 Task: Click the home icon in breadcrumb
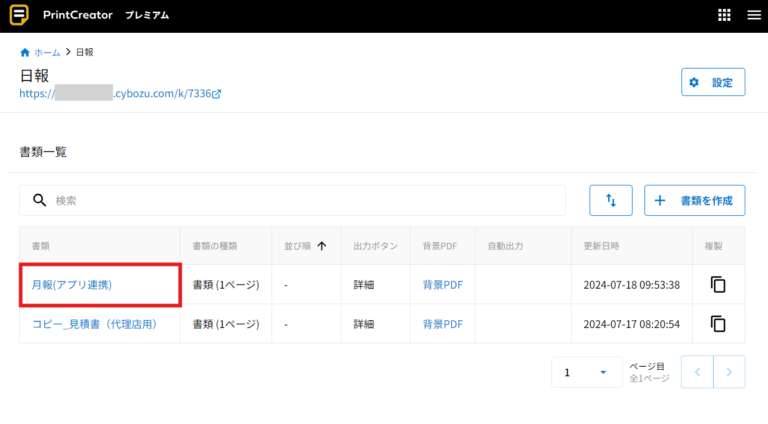click(25, 52)
